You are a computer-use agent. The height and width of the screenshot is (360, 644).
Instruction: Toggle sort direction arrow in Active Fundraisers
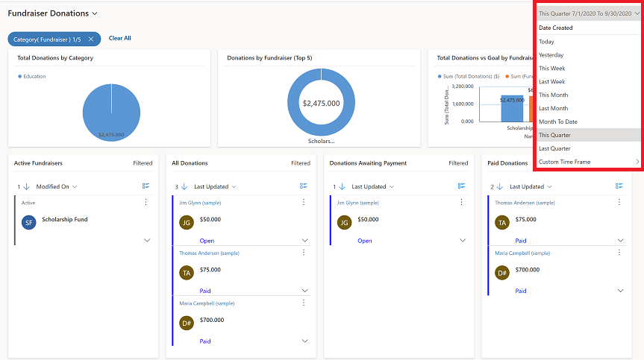click(x=28, y=187)
